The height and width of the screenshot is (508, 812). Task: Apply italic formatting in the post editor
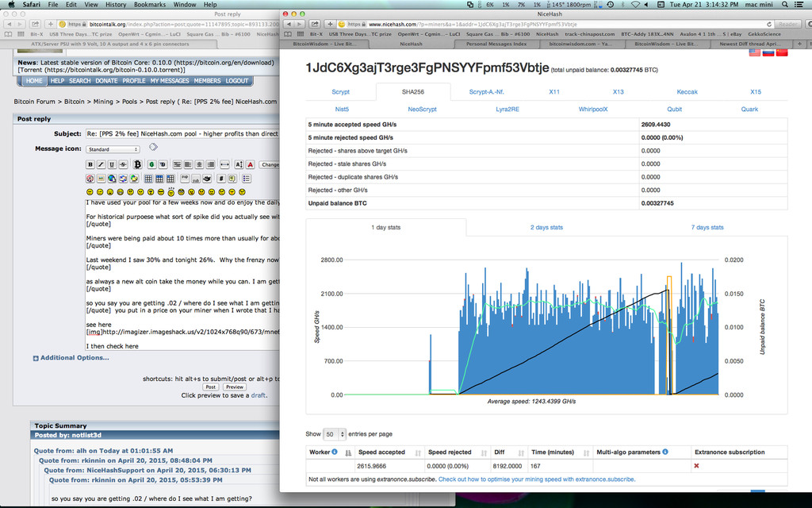(x=101, y=164)
